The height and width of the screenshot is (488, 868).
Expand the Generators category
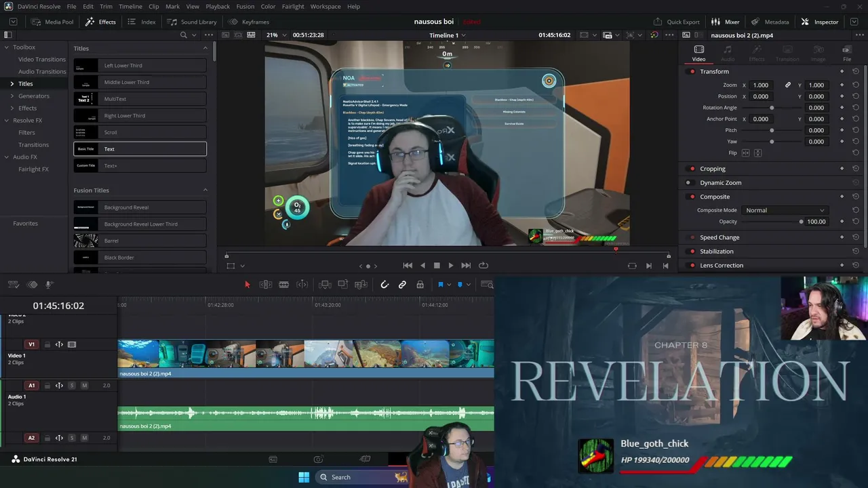point(12,96)
